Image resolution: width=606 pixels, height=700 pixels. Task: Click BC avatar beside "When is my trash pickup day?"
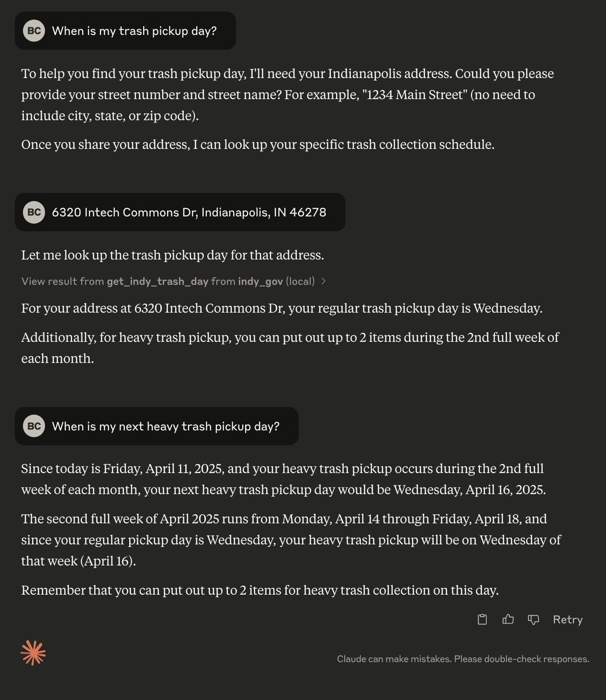34,31
